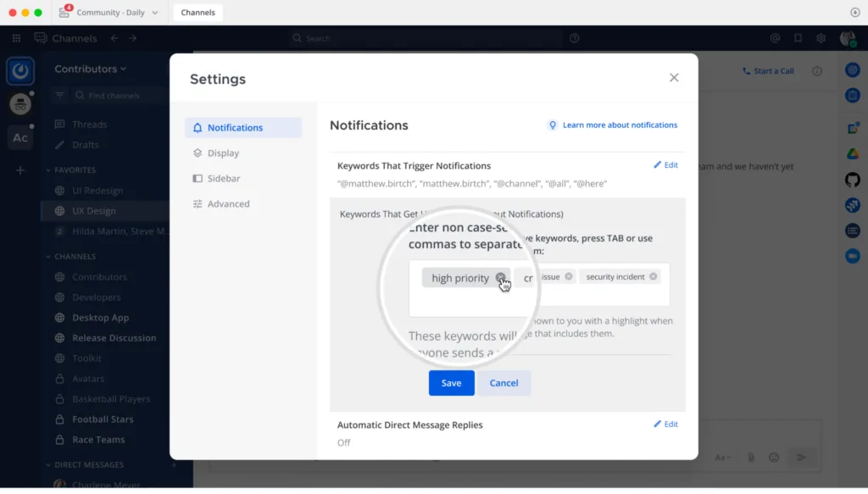Save the highlighted keywords
Viewport: 868px width, 494px height.
point(451,383)
